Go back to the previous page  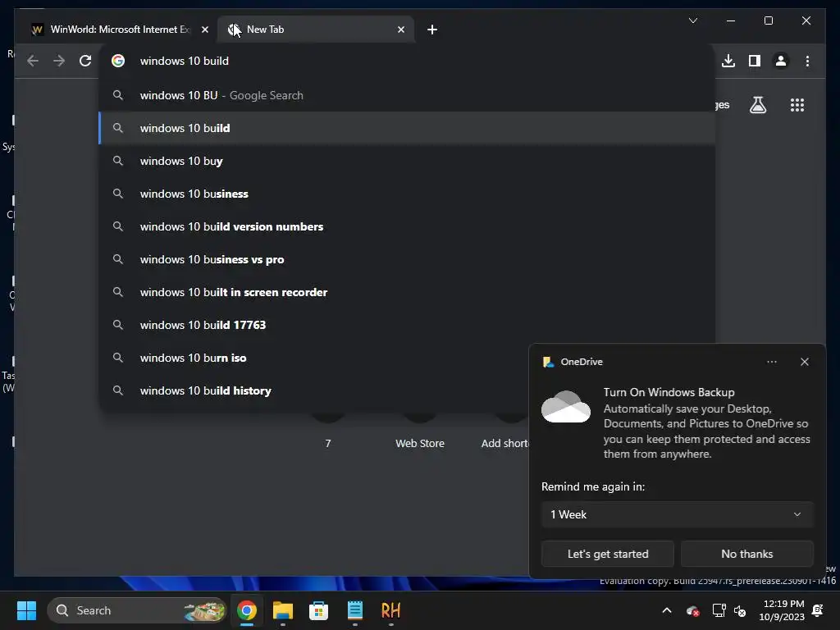pos(33,61)
